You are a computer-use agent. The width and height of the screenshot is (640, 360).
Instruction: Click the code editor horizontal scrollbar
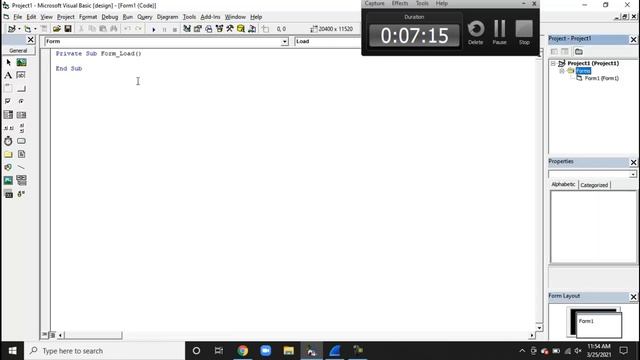(x=93, y=335)
